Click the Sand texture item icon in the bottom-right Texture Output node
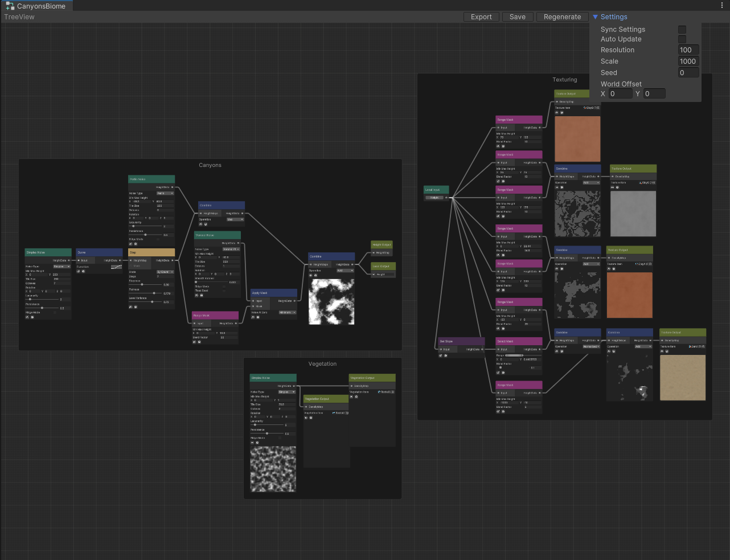 690,346
